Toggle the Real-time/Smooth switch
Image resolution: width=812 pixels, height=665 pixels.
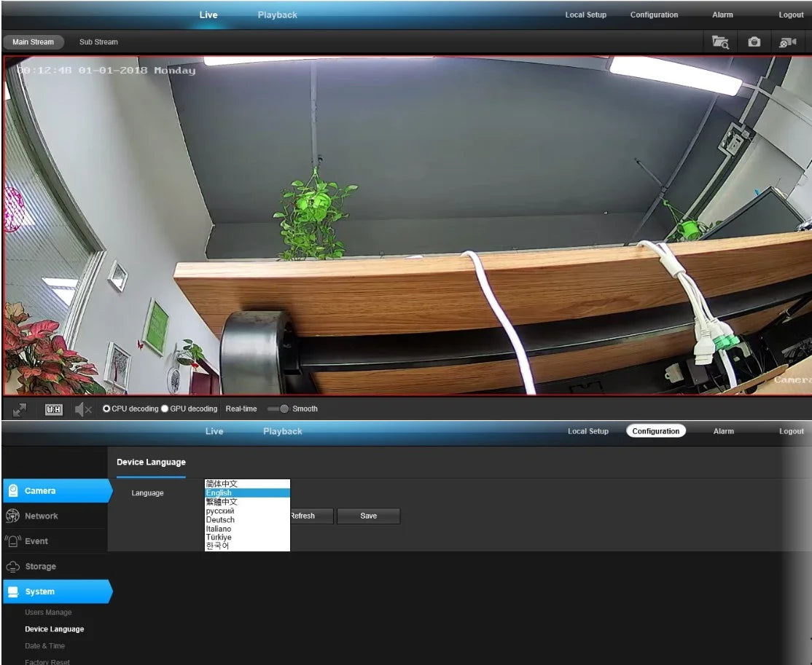[x=278, y=409]
